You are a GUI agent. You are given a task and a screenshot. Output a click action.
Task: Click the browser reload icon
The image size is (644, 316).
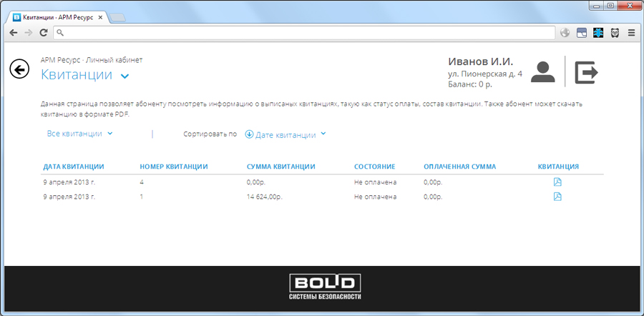pos(44,32)
